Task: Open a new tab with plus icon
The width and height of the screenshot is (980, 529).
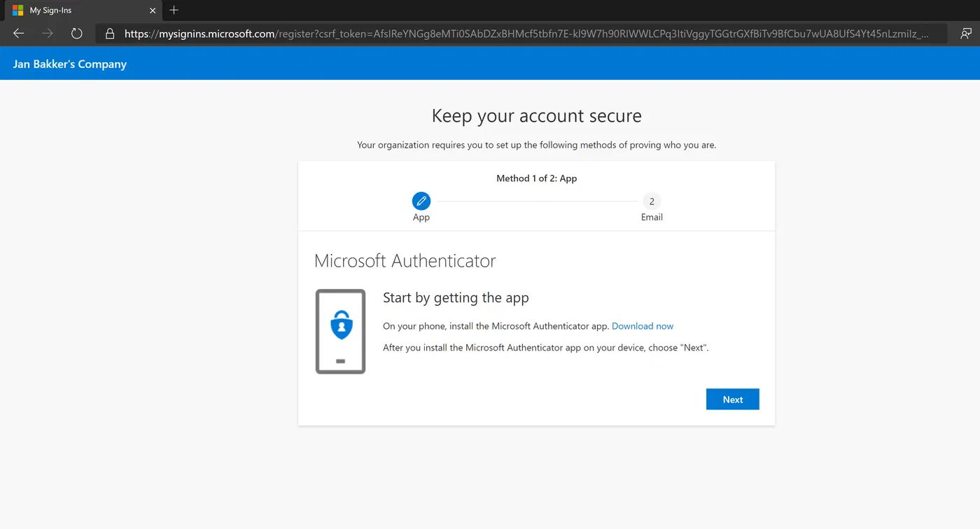Action: point(174,10)
